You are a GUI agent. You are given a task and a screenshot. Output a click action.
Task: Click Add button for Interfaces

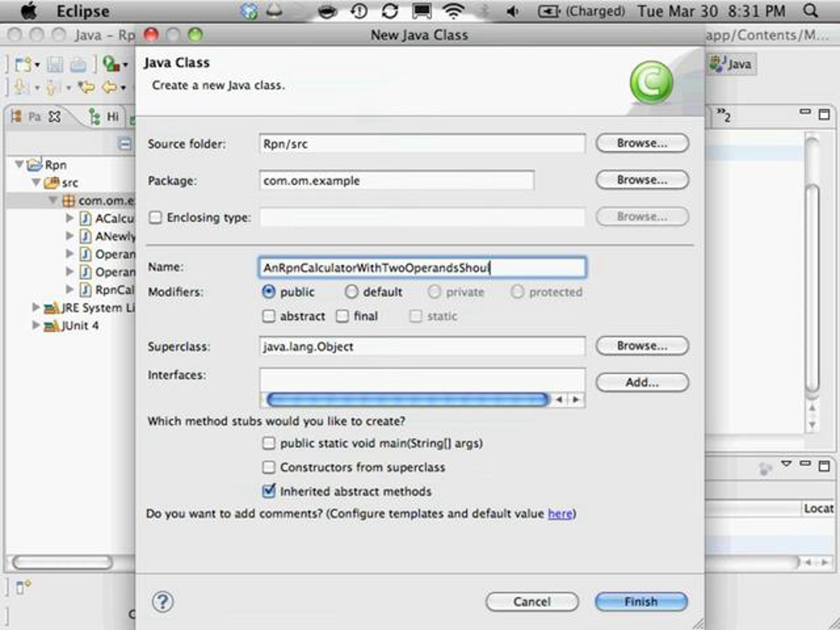click(642, 383)
